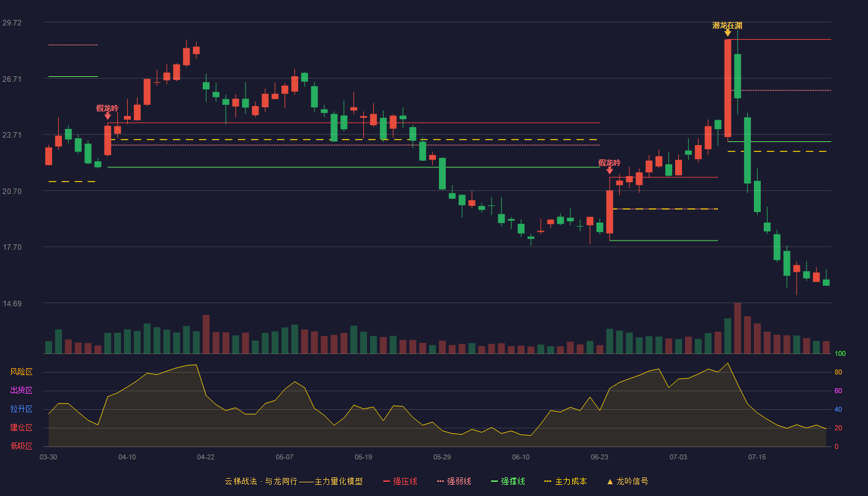Select the 低吸区 zone label
Viewport: 868px width, 496px height.
[x=21, y=446]
